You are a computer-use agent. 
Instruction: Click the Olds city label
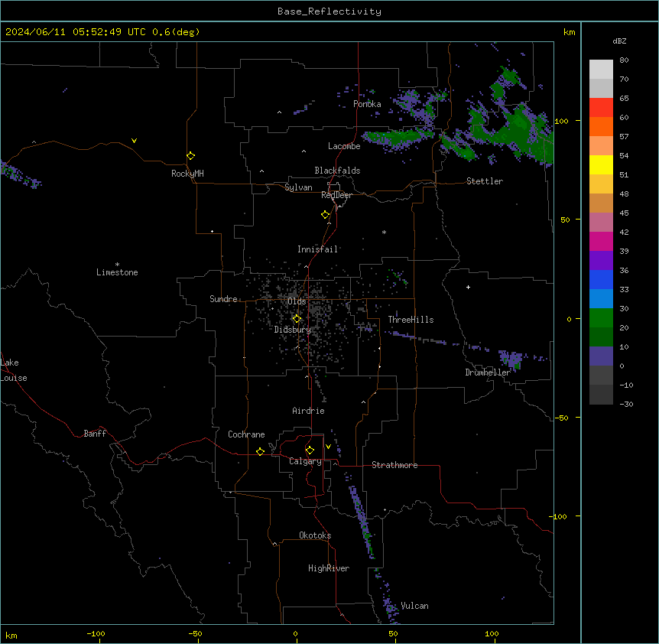pyautogui.click(x=297, y=301)
